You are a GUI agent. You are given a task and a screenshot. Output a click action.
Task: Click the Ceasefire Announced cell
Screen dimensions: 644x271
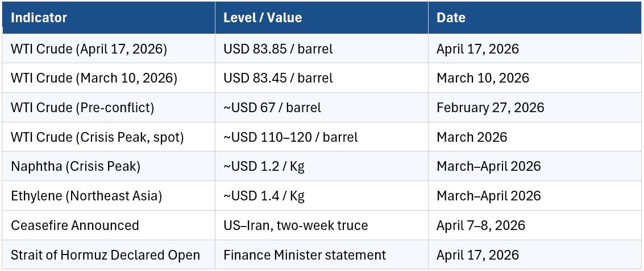pos(74,225)
